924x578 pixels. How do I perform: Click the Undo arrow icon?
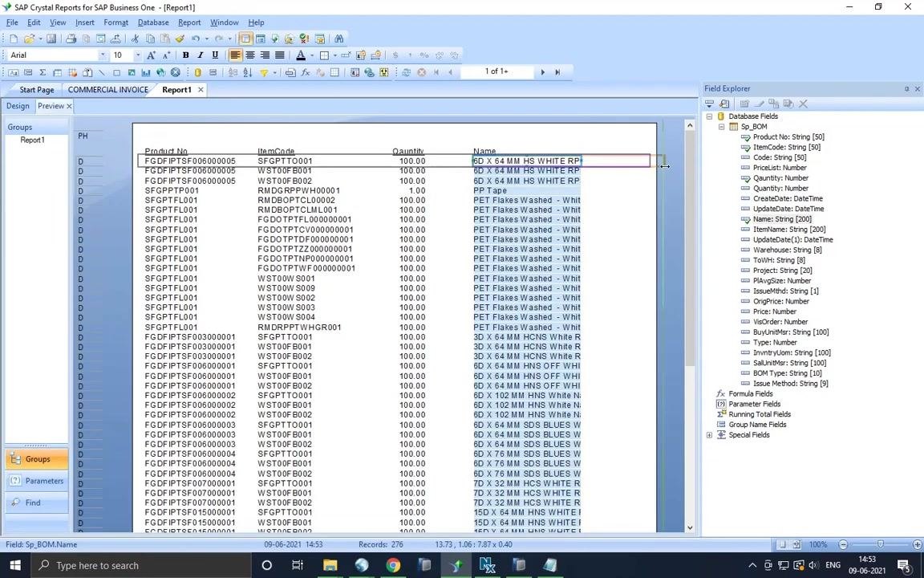click(196, 39)
